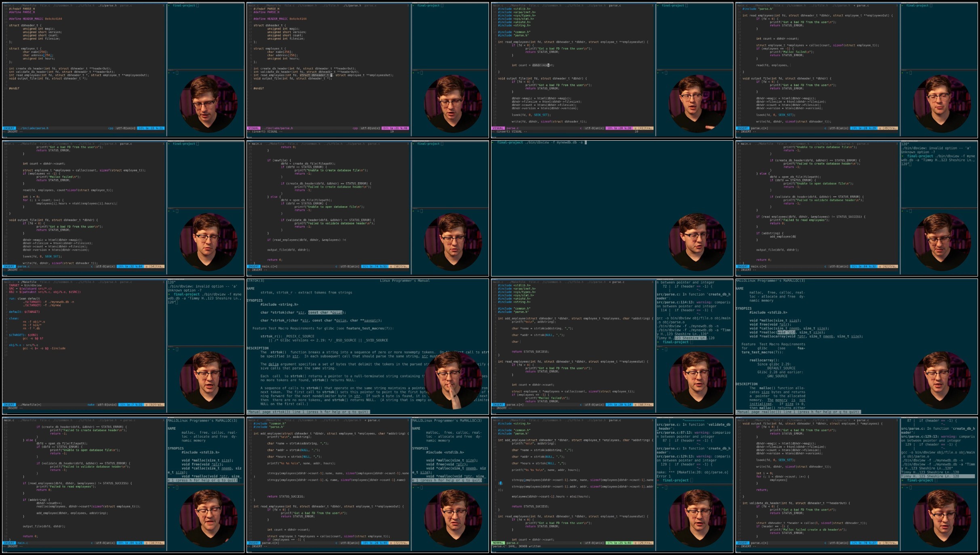Select the frame editing the Makefile
The width and height of the screenshot is (980, 555).
pyautogui.click(x=123, y=346)
